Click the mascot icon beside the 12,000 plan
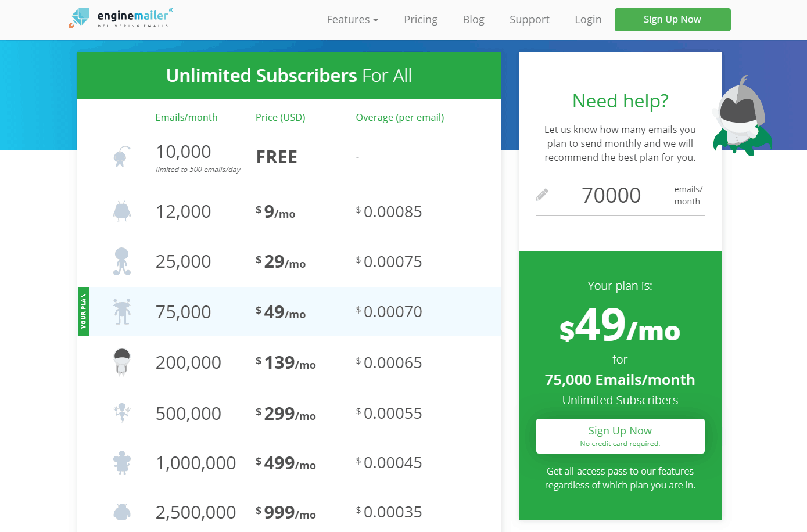 click(122, 211)
